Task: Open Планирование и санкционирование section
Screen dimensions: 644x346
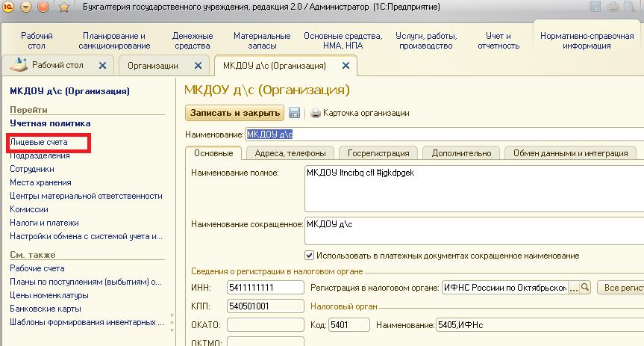Action: tap(114, 41)
